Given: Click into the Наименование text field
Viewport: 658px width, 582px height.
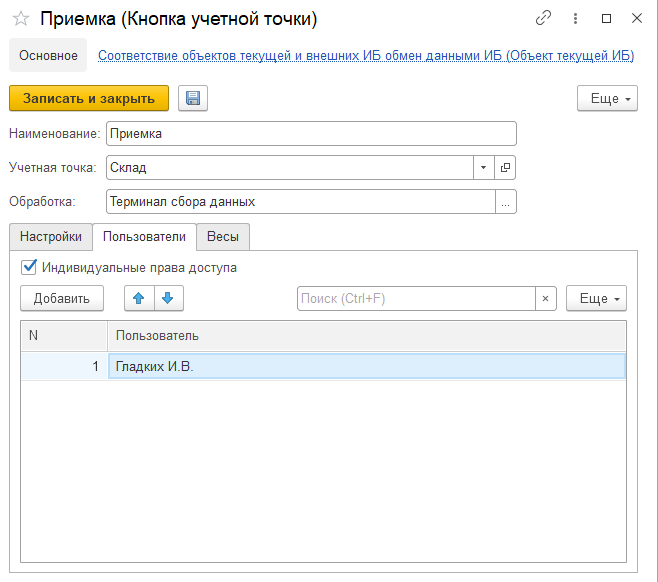Looking at the screenshot, I should tap(310, 134).
